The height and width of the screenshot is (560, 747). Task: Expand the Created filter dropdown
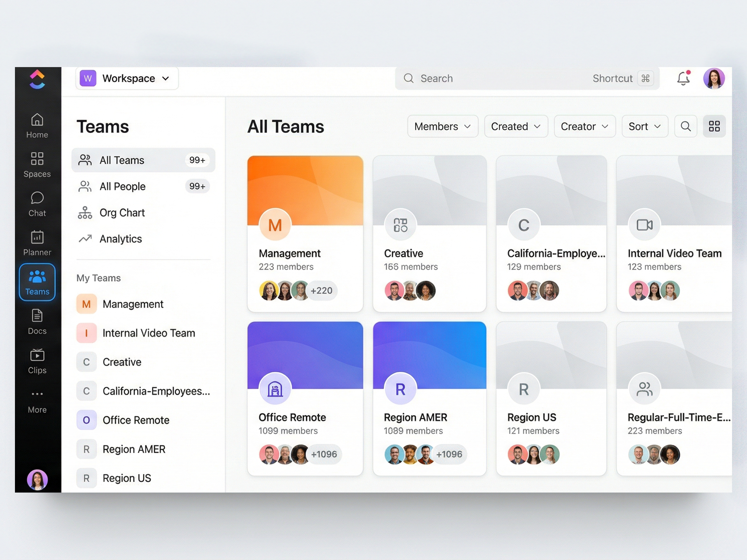pos(516,127)
